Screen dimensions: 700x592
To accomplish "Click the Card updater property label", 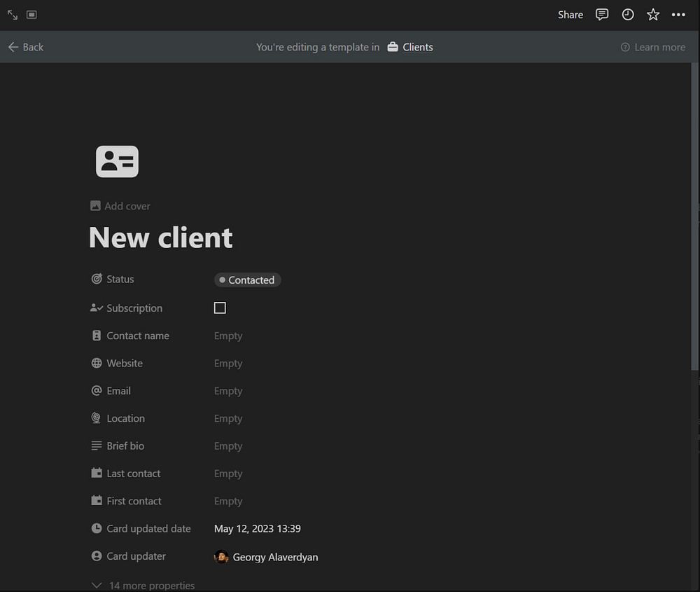I will [136, 556].
